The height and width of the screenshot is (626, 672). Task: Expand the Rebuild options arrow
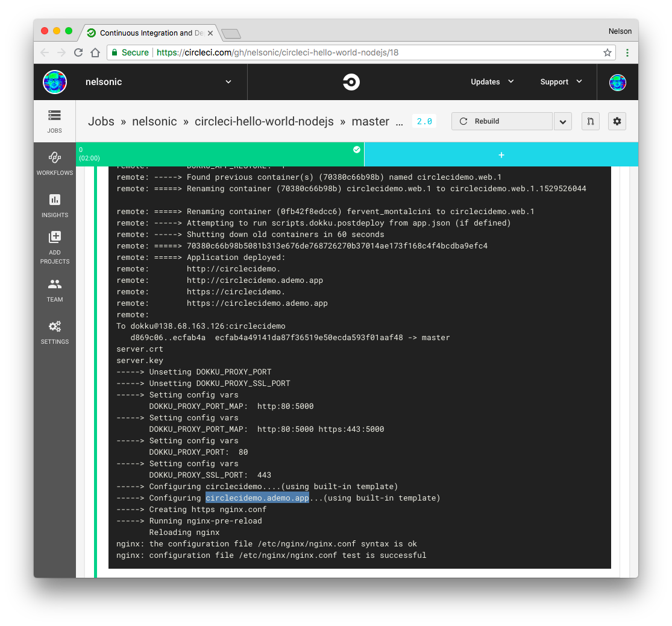point(562,121)
